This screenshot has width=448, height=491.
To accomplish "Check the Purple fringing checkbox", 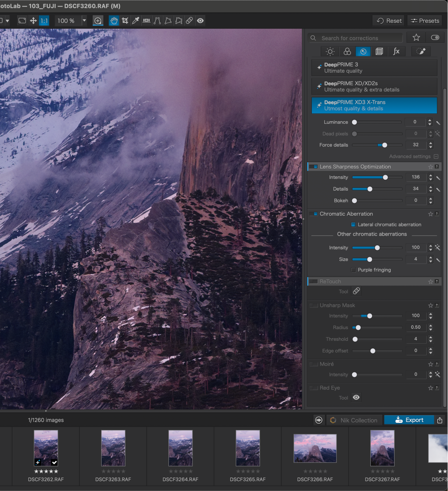I will pyautogui.click(x=353, y=270).
